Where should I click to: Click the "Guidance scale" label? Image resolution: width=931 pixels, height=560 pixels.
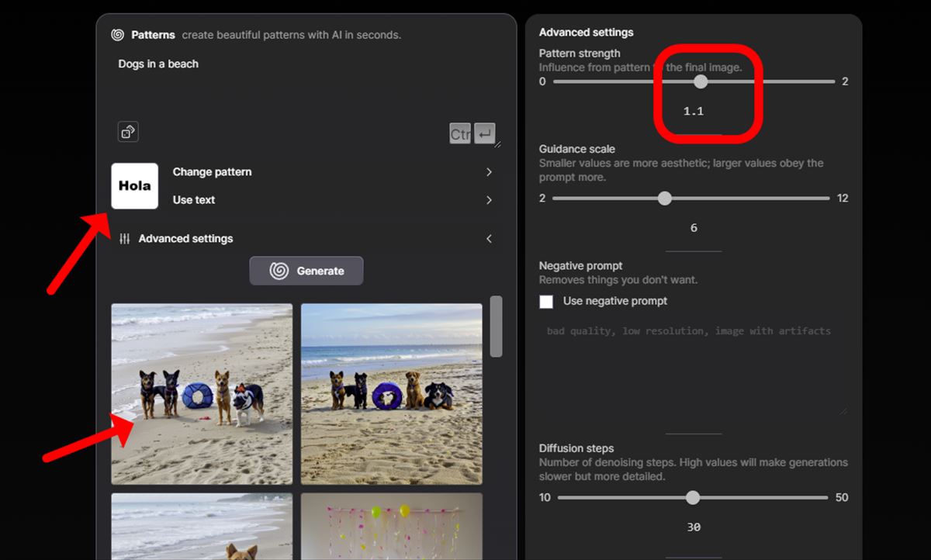(577, 149)
